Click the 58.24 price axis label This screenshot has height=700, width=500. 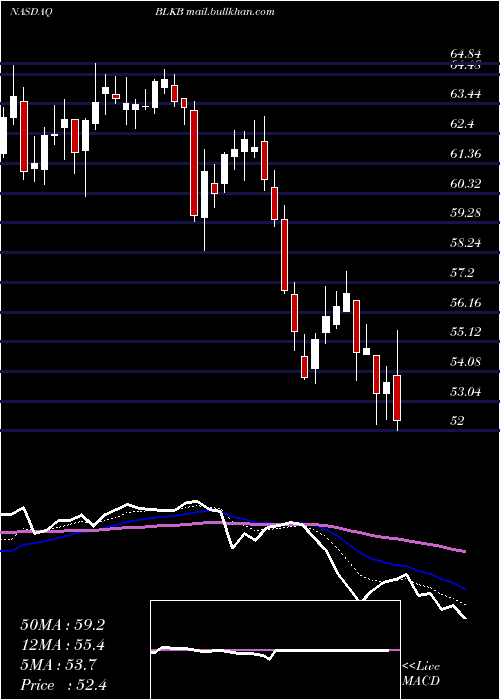[x=466, y=243]
